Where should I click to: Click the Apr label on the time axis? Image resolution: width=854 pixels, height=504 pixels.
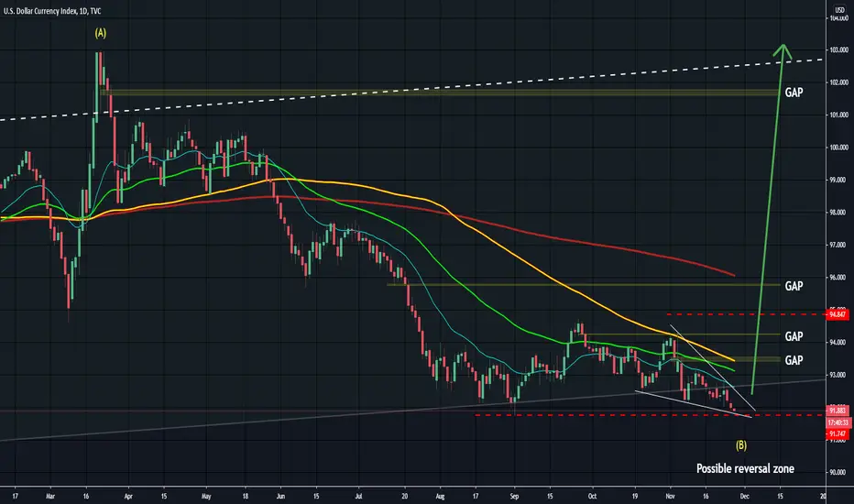coord(128,497)
